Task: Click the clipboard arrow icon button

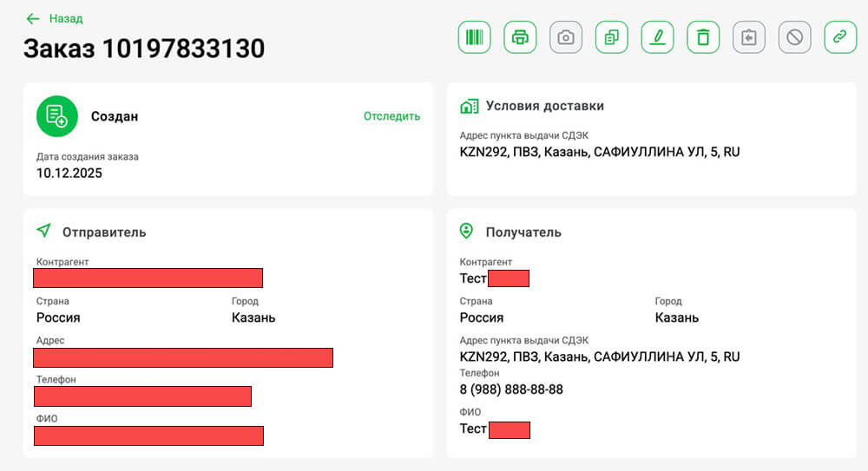Action: [x=749, y=37]
